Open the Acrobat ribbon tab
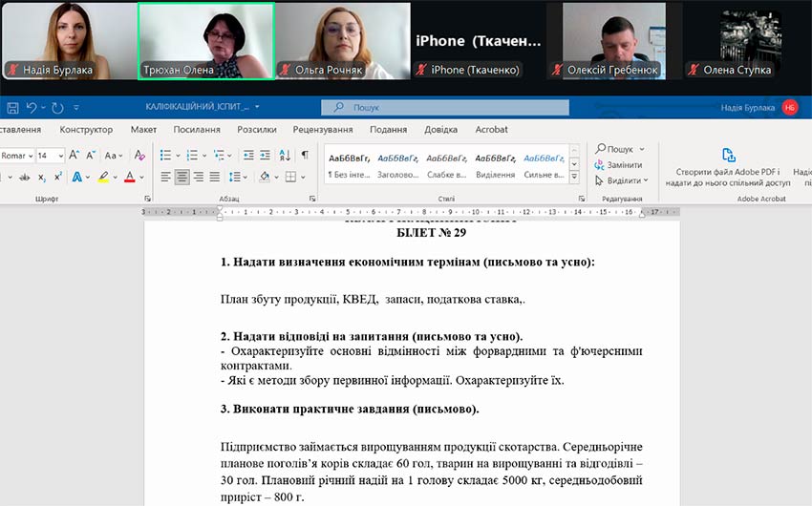Viewport: 812px width, 506px height. pyautogui.click(x=491, y=129)
